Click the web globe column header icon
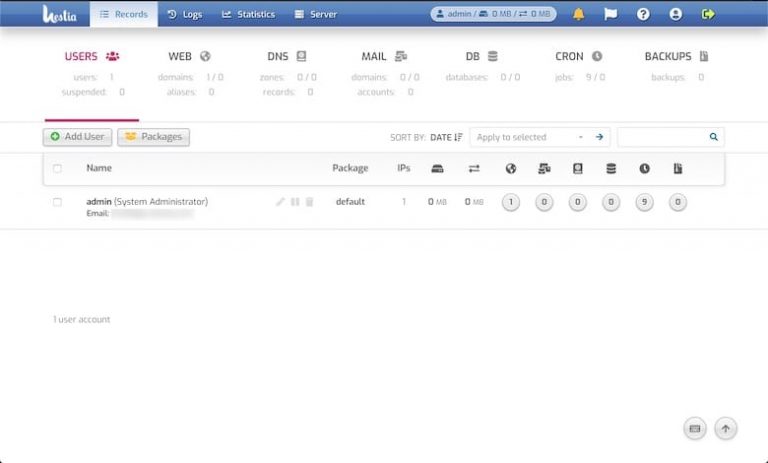 click(511, 169)
